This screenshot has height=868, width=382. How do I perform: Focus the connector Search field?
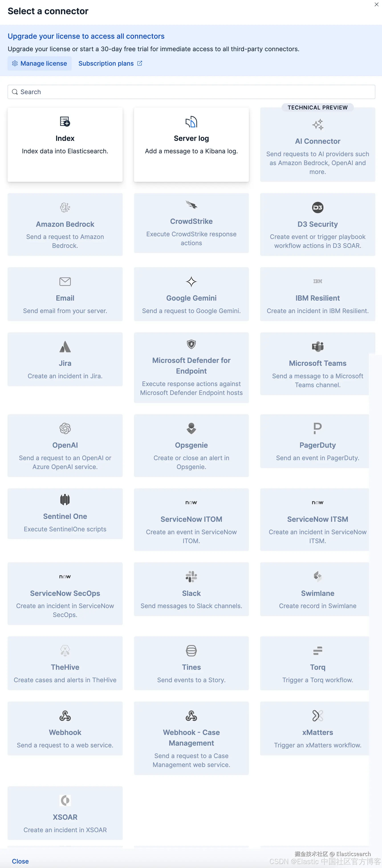(191, 92)
